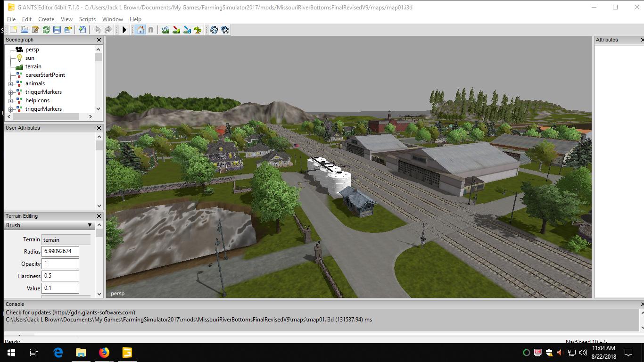
Task: Expand the helpIcons tree node
Action: pyautogui.click(x=10, y=101)
